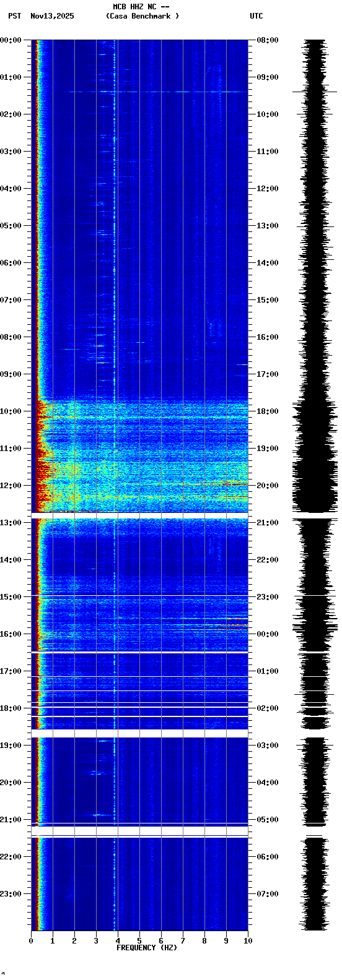Click the PST time label '12:00'

pos(11,486)
